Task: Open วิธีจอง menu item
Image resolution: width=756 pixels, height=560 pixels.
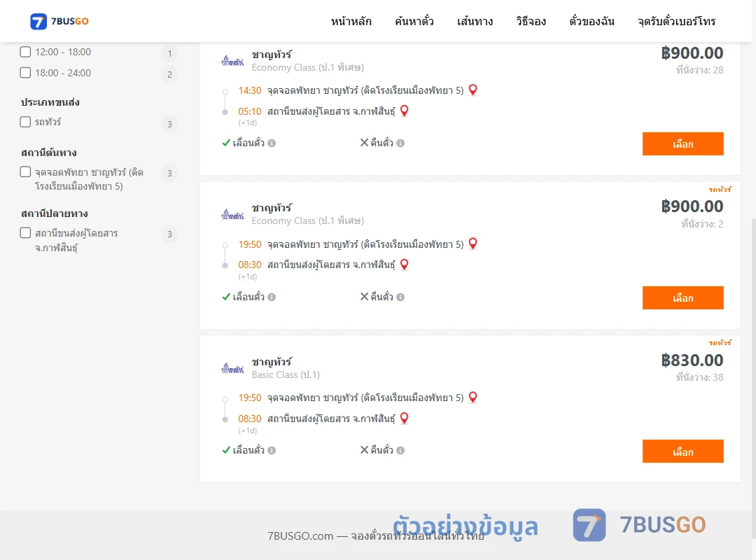Action: click(x=531, y=21)
